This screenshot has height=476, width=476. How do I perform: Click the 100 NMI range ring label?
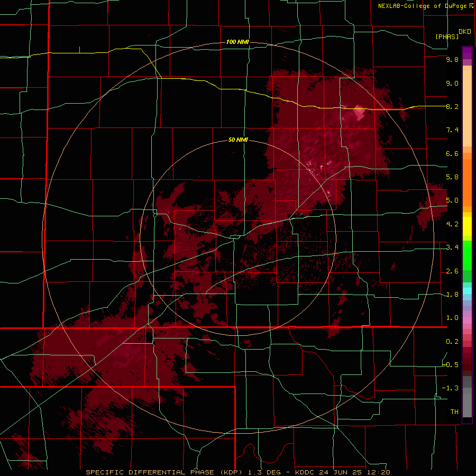pyautogui.click(x=237, y=42)
